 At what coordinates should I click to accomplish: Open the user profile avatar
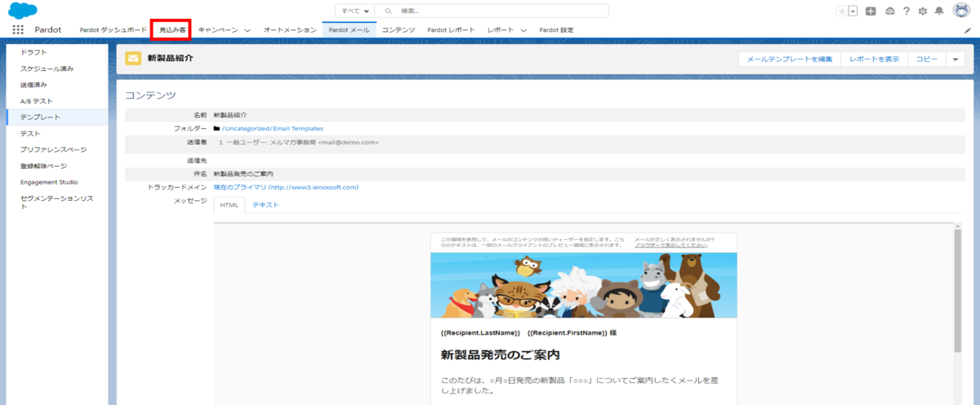pyautogui.click(x=960, y=11)
